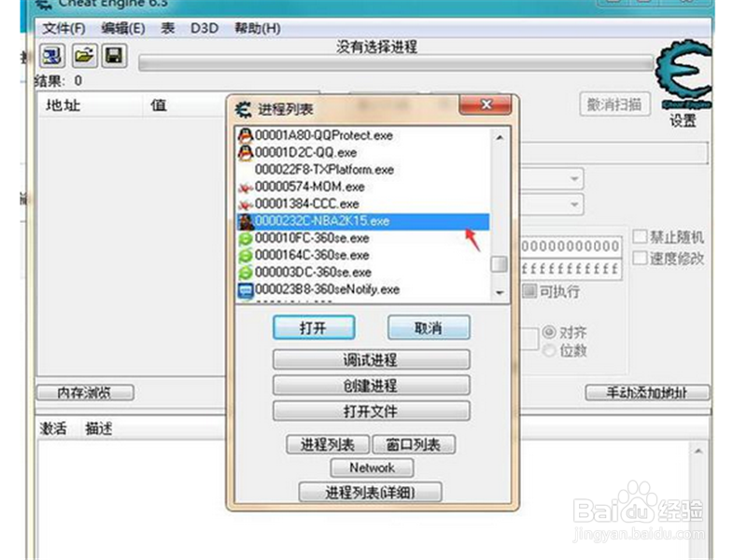Expand the lower value type dropdown arrow

pyautogui.click(x=574, y=204)
